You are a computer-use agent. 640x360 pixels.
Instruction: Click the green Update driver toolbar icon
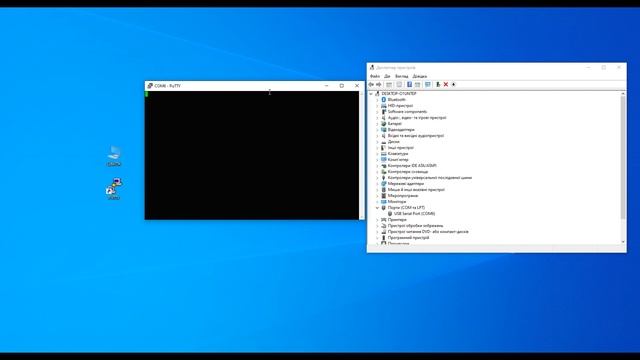pos(438,84)
